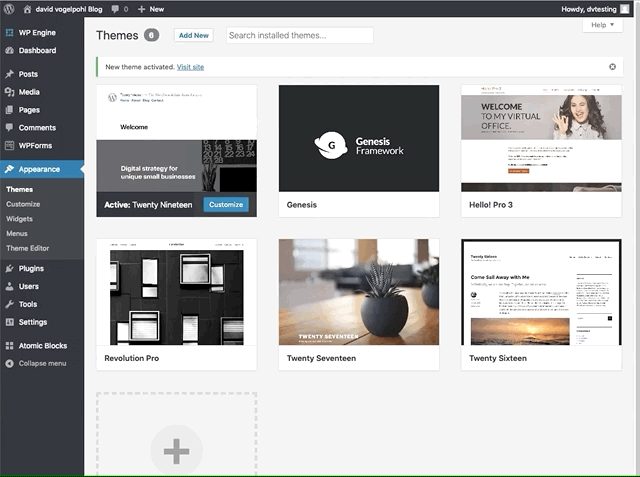The height and width of the screenshot is (477, 640).
Task: Customize the active Twenty Nineteen theme
Action: pos(226,204)
